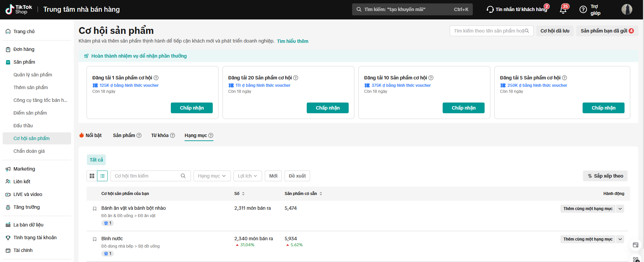The width and height of the screenshot is (644, 262).
Task: Expand action arrow for Bánh ăn vặt row
Action: coord(620,209)
